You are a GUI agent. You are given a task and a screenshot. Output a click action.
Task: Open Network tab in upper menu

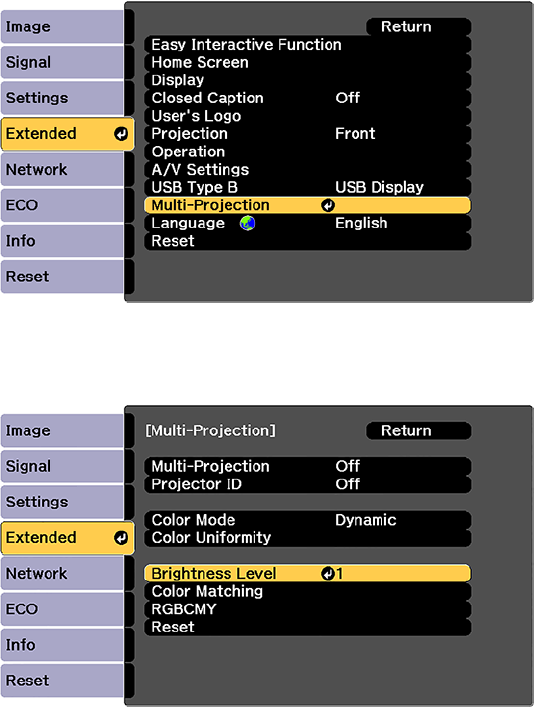[62, 170]
